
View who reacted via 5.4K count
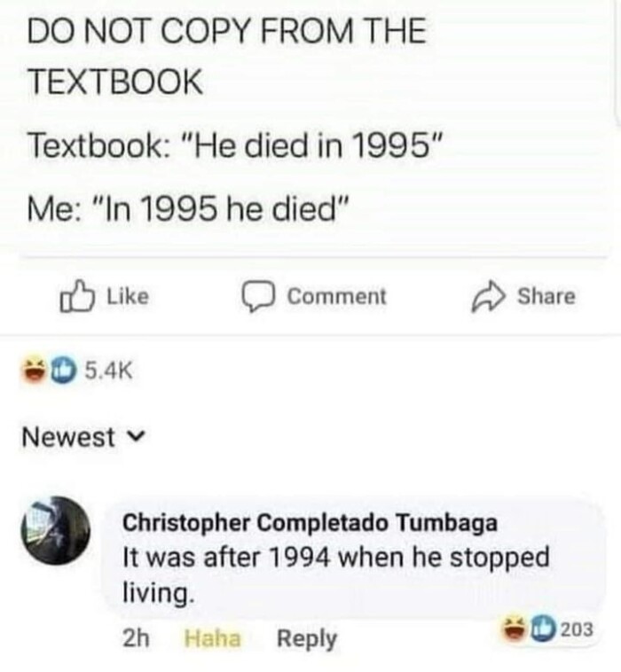(x=109, y=371)
